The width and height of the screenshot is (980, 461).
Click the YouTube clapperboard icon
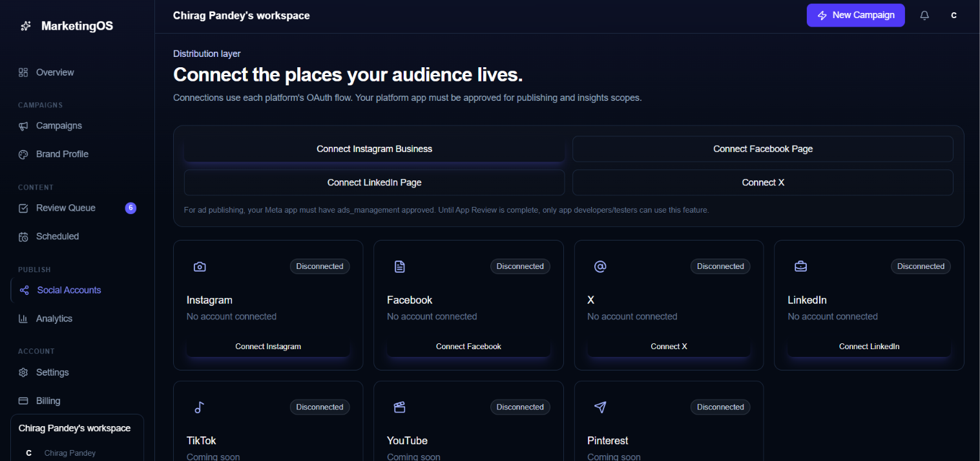pyautogui.click(x=400, y=407)
